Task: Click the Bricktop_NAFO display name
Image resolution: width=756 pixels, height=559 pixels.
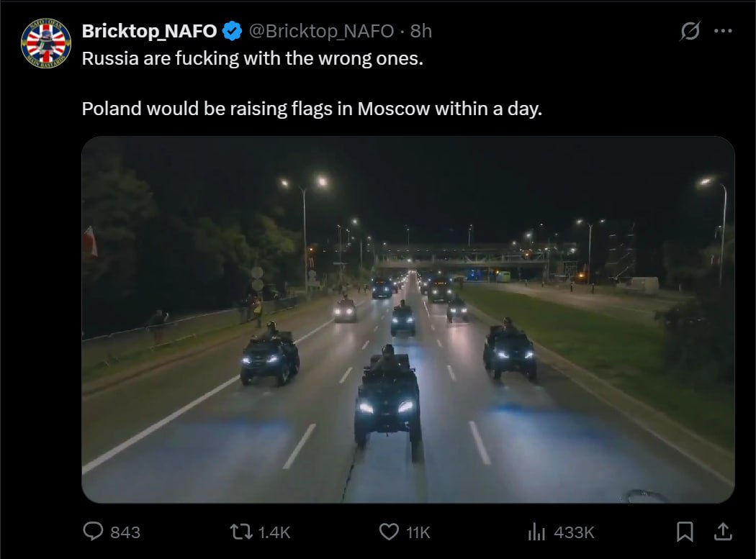Action: pos(149,31)
